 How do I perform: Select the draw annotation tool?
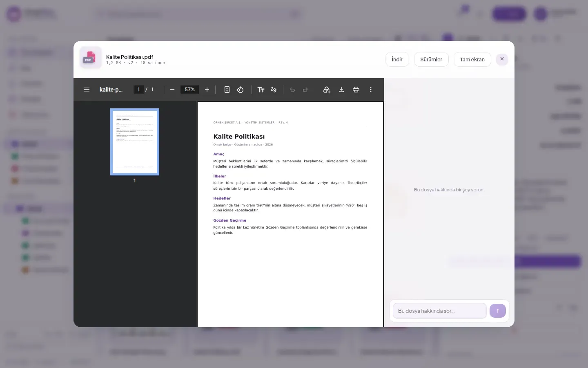274,90
